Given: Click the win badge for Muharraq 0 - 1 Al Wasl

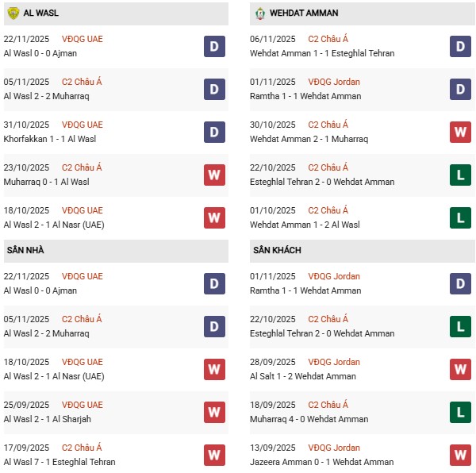Looking at the screenshot, I should point(214,175).
